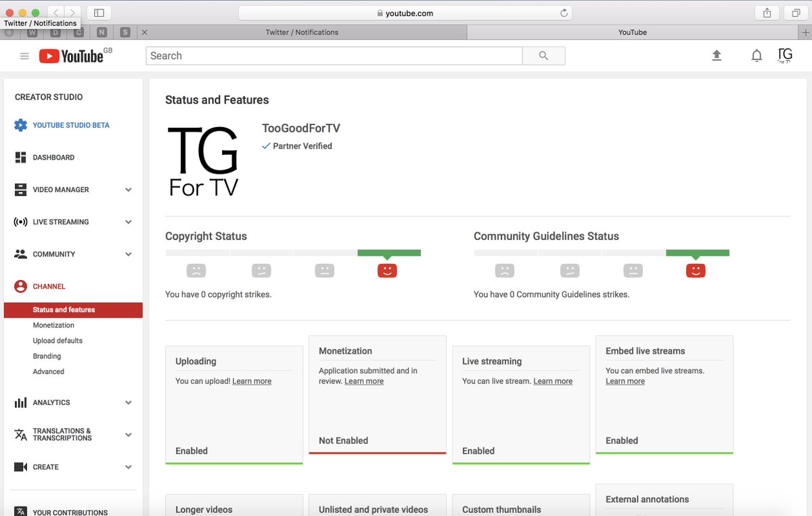Click the Safari address bar

[405, 13]
